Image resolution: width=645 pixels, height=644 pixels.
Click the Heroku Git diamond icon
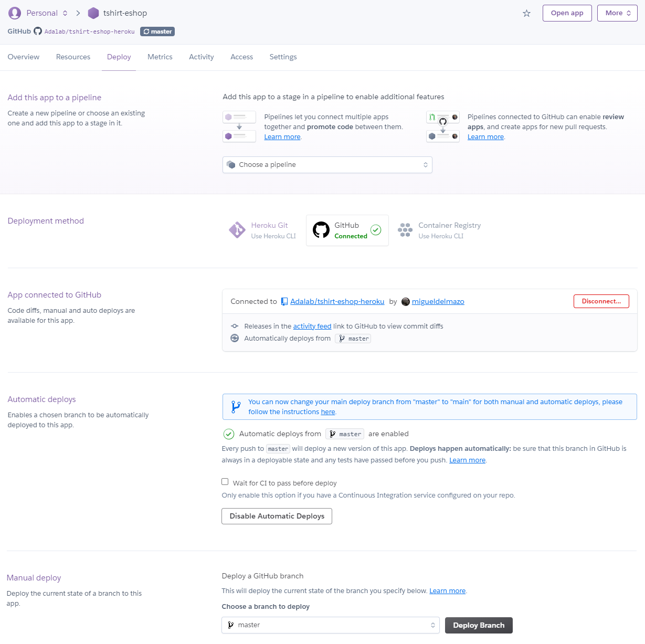[x=237, y=230]
